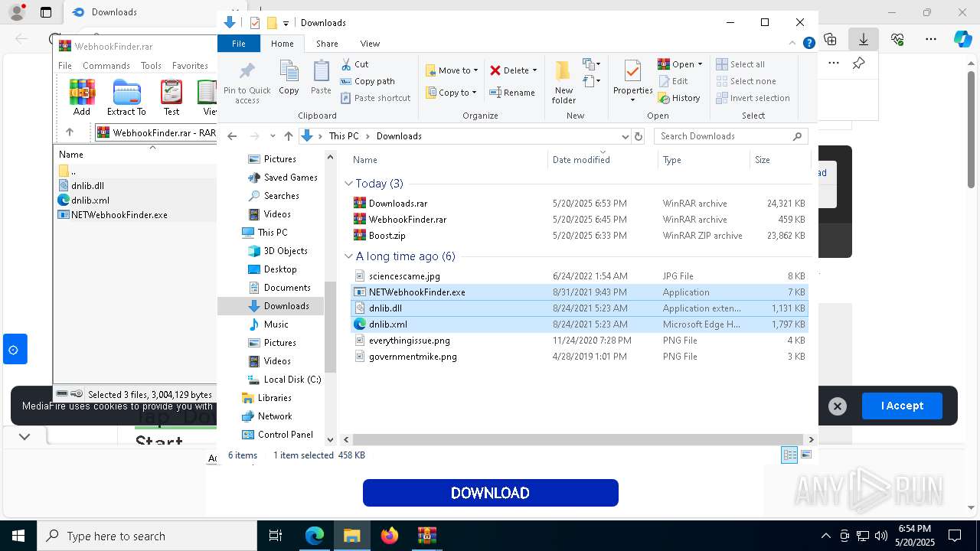Go back in Explorer navigation
Viewport: 980px width, 551px height.
[x=232, y=136]
